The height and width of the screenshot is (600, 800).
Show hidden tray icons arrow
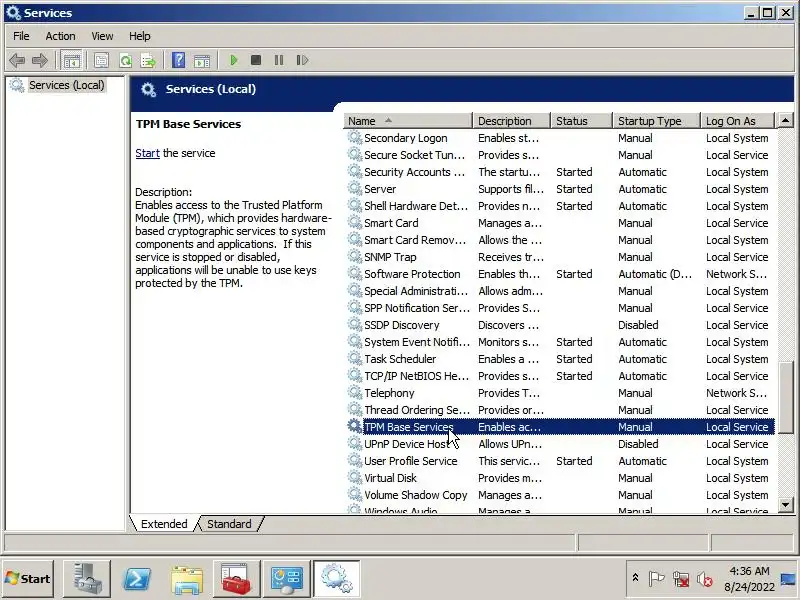[635, 578]
